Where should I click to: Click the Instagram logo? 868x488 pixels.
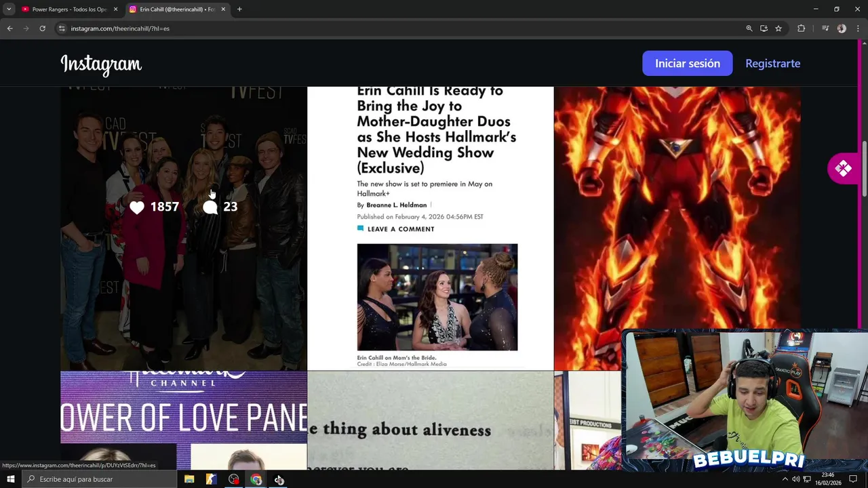point(101,64)
